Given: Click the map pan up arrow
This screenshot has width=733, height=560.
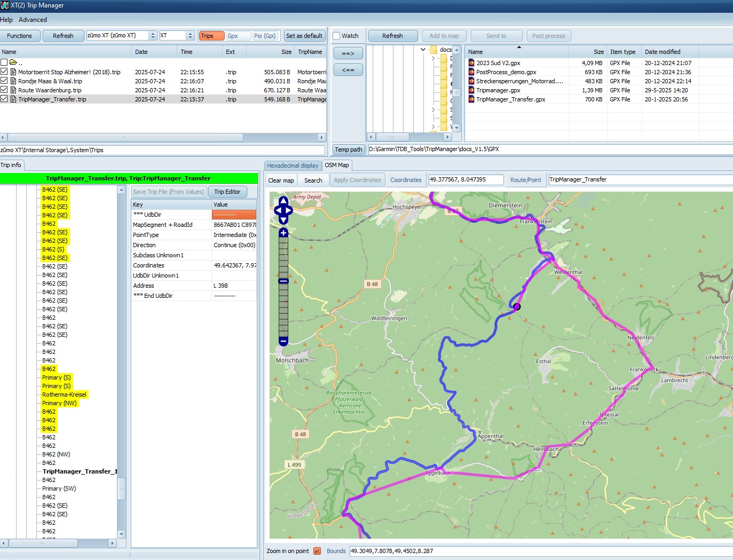Looking at the screenshot, I should 283,201.
